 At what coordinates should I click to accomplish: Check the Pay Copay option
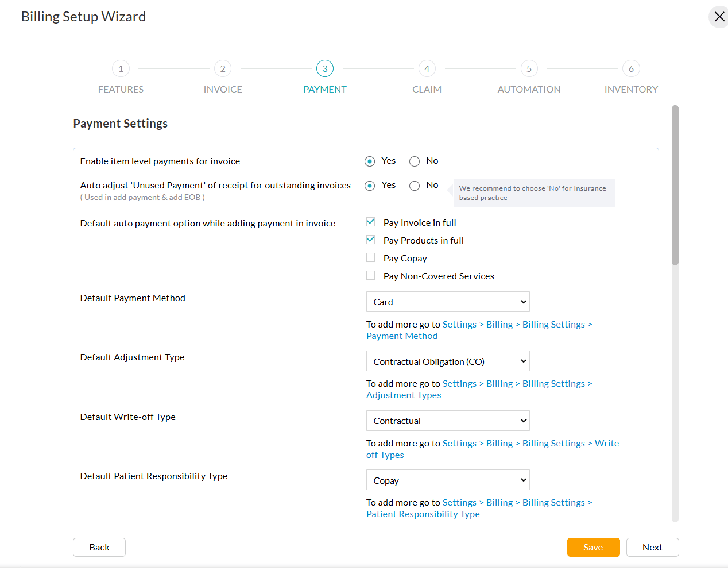coord(370,257)
